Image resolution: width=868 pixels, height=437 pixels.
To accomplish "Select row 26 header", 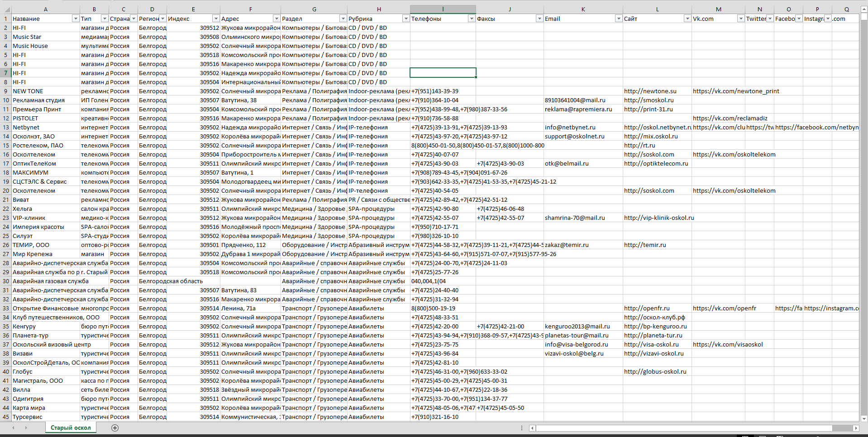I will [x=5, y=245].
